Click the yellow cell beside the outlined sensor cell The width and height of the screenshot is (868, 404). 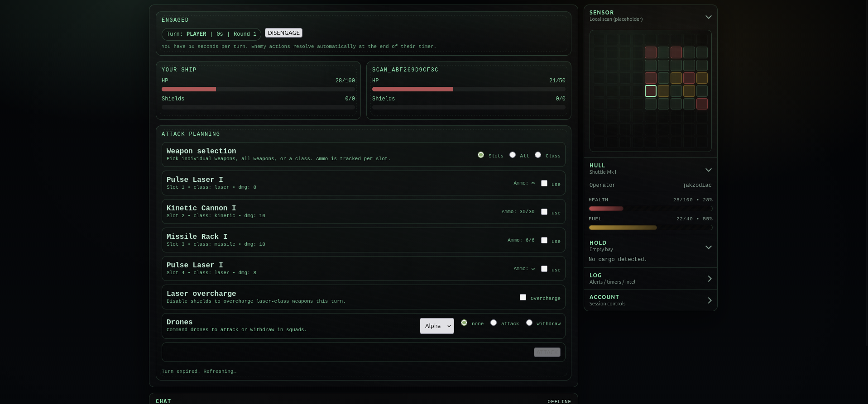click(663, 91)
